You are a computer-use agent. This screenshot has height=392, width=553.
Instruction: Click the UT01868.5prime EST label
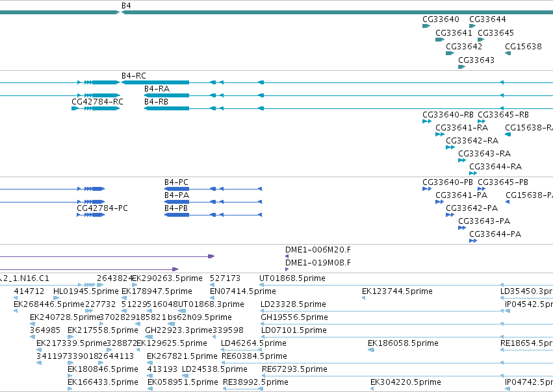(292, 278)
